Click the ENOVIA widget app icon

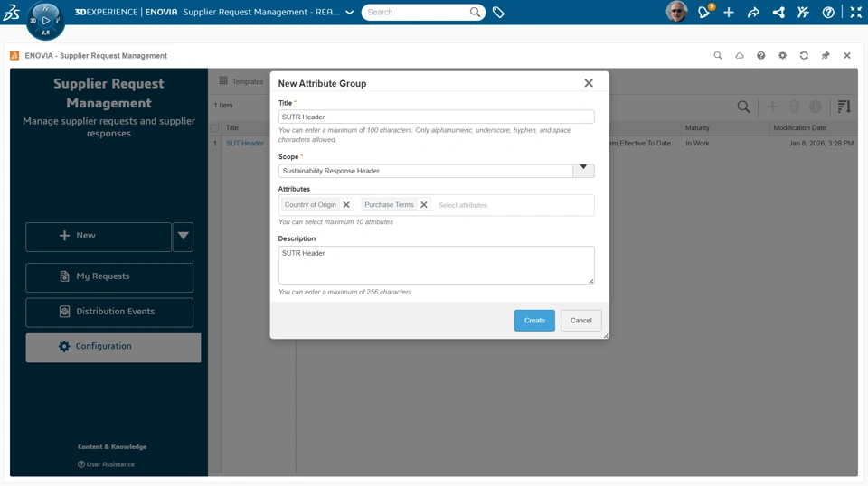coord(14,55)
